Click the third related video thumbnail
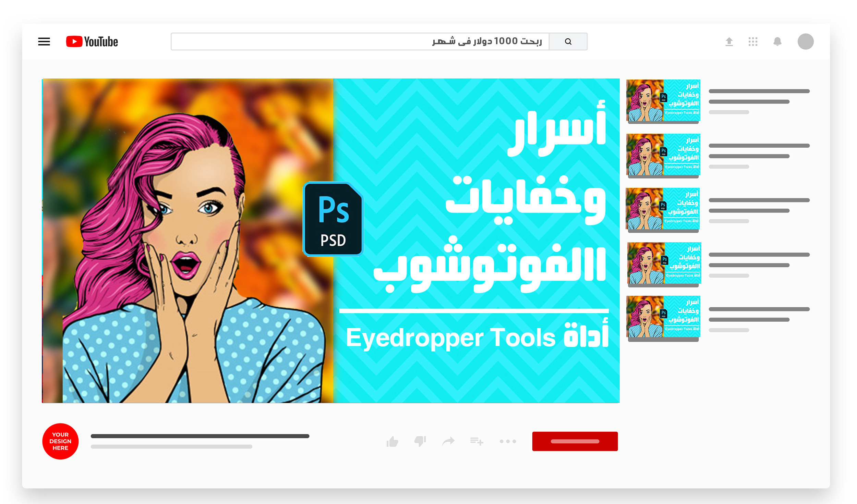Viewport: 857px width, 504px height. (663, 209)
